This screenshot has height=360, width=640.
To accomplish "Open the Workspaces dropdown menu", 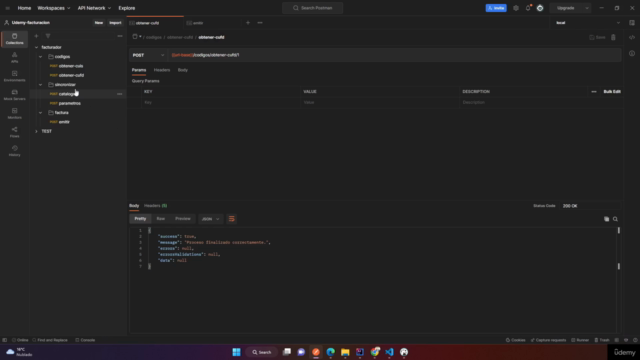I will [x=53, y=8].
